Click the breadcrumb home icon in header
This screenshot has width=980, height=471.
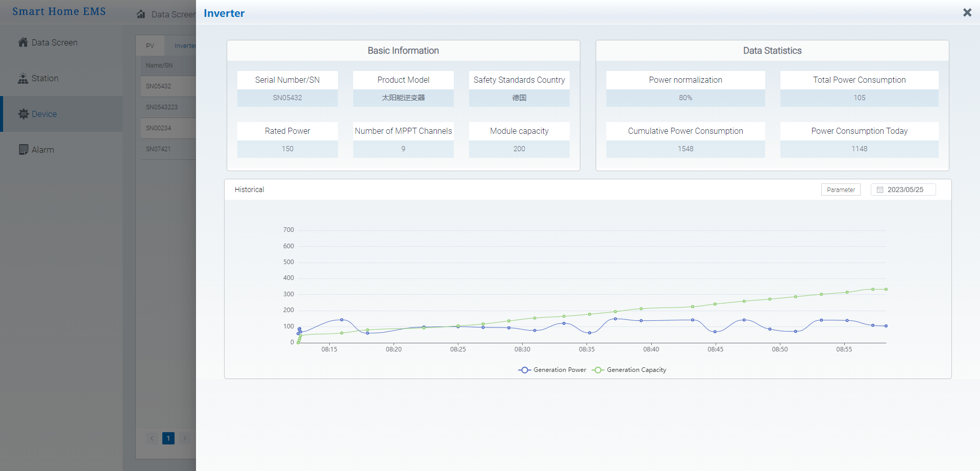[141, 14]
